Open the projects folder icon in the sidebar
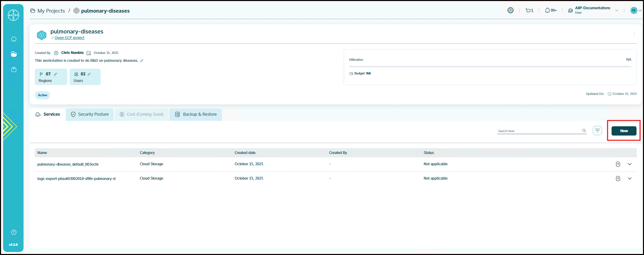The image size is (644, 255). tap(14, 54)
